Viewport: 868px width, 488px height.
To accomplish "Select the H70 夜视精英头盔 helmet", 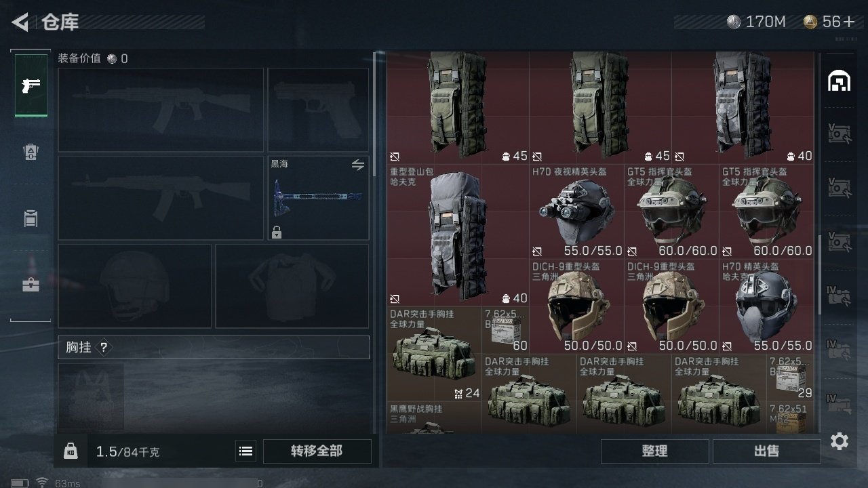I will tap(576, 211).
